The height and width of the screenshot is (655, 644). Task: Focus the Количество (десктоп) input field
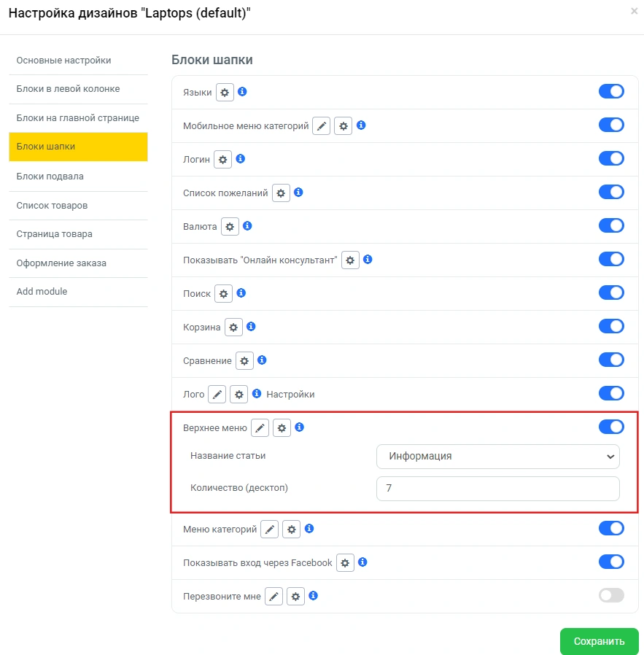click(x=497, y=489)
